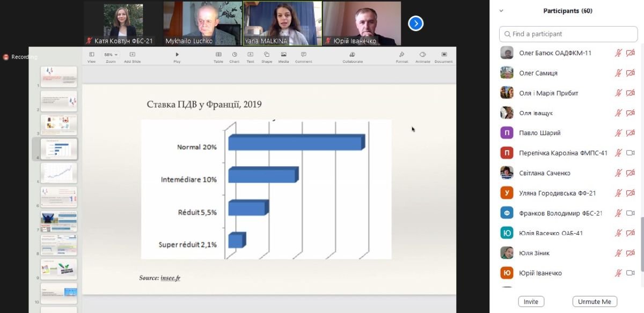Open the Media insertion tool
This screenshot has width=644, height=313.
(x=283, y=57)
